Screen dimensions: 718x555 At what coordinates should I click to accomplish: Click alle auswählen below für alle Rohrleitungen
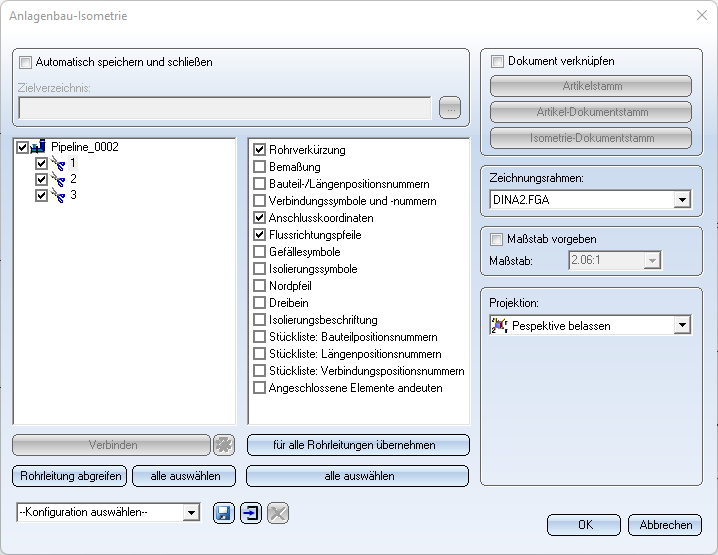pyautogui.click(x=358, y=476)
